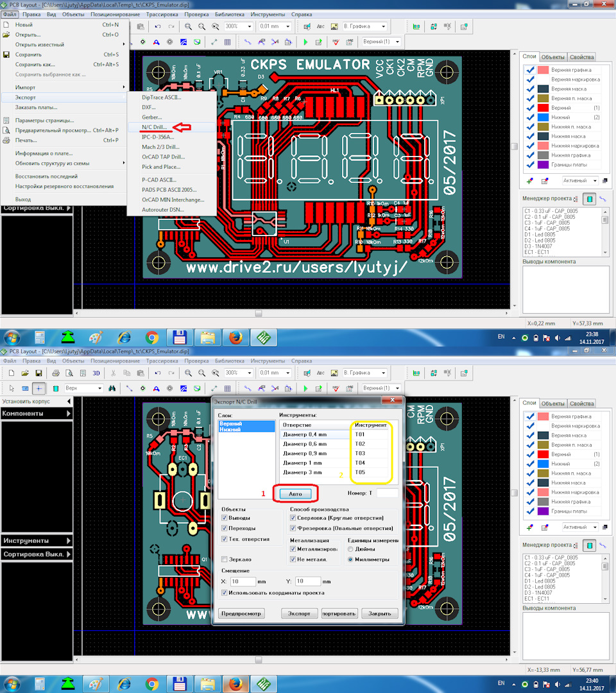The height and width of the screenshot is (693, 616).
Task: Click the Zoom In magnifier in the lower window
Action: [188, 373]
